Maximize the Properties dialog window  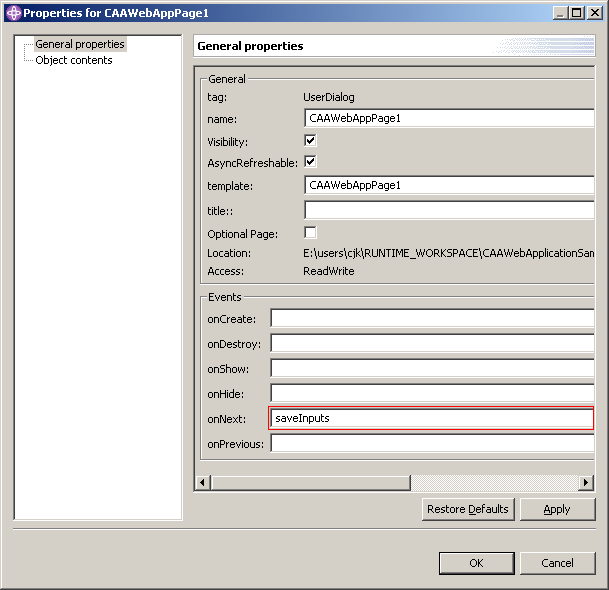[577, 13]
